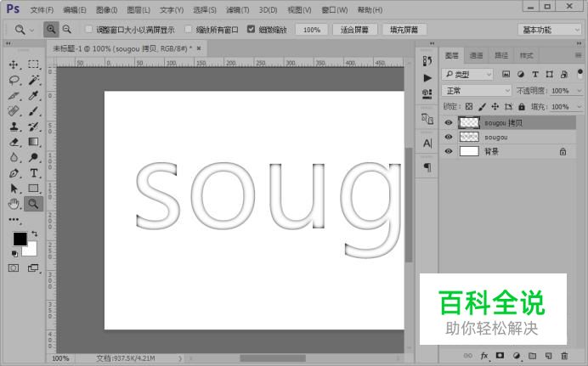Image resolution: width=588 pixels, height=366 pixels.
Task: Delete the selected layer
Action: point(564,356)
